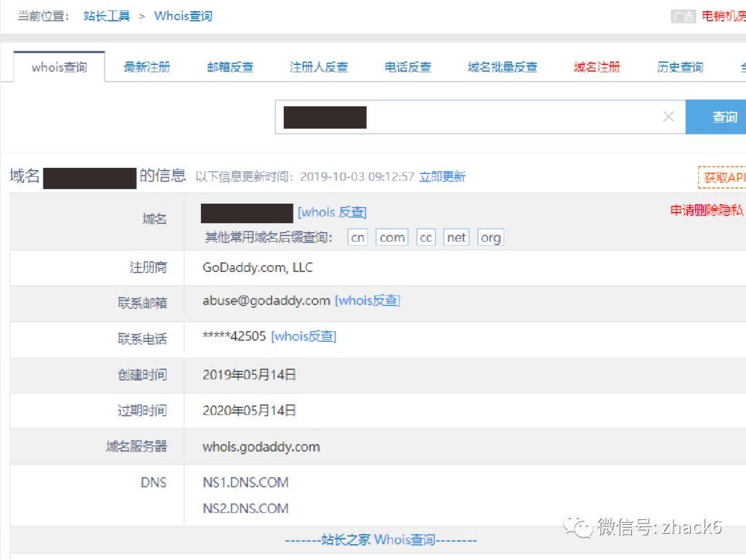Open the 历史查询 tab
The height and width of the screenshot is (560, 746).
tap(678, 66)
